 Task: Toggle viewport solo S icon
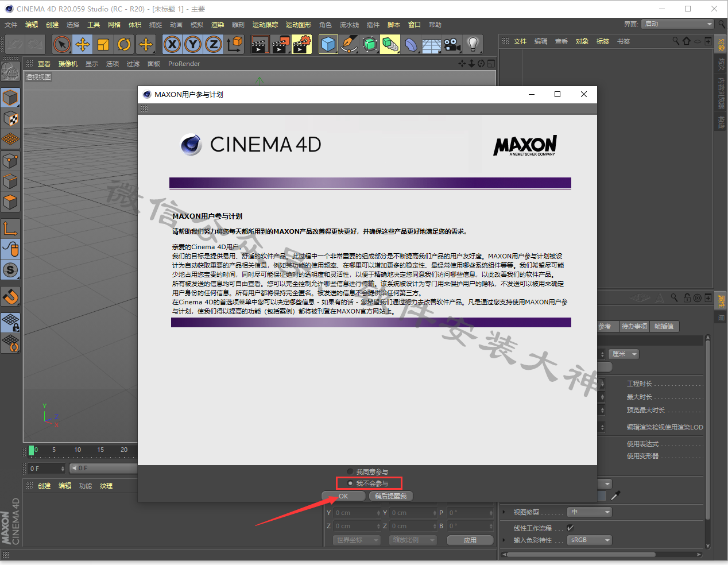pyautogui.click(x=10, y=270)
